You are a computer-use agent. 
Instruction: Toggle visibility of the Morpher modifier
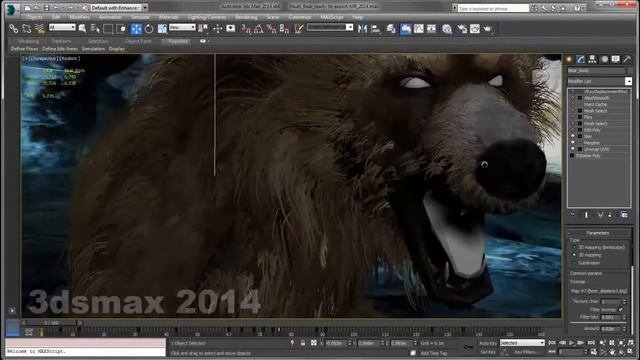(x=573, y=143)
